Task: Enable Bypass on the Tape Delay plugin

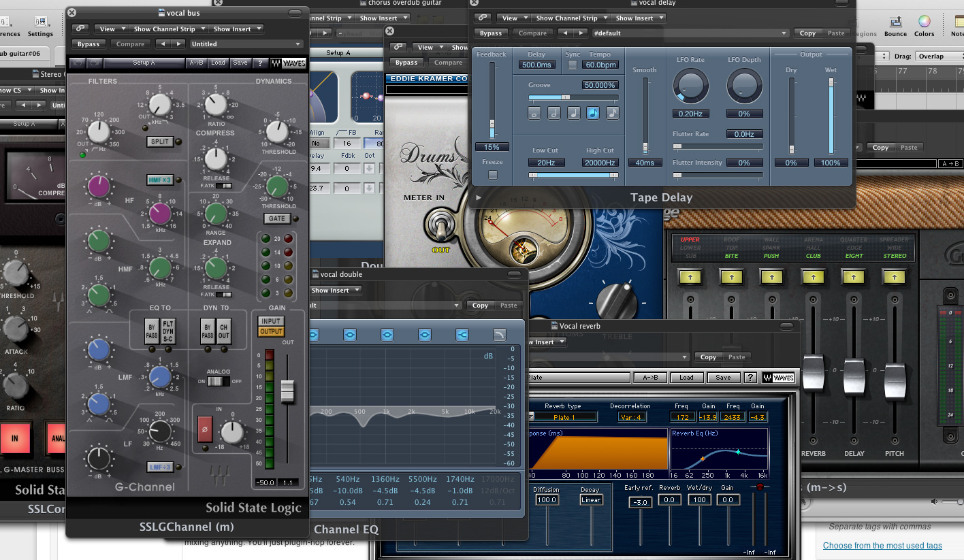Action: (x=490, y=33)
